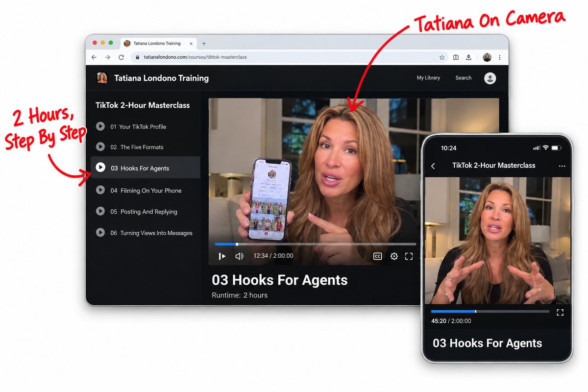Open the account profile icon in the site header
Screen dimensions: 588x392
[490, 78]
